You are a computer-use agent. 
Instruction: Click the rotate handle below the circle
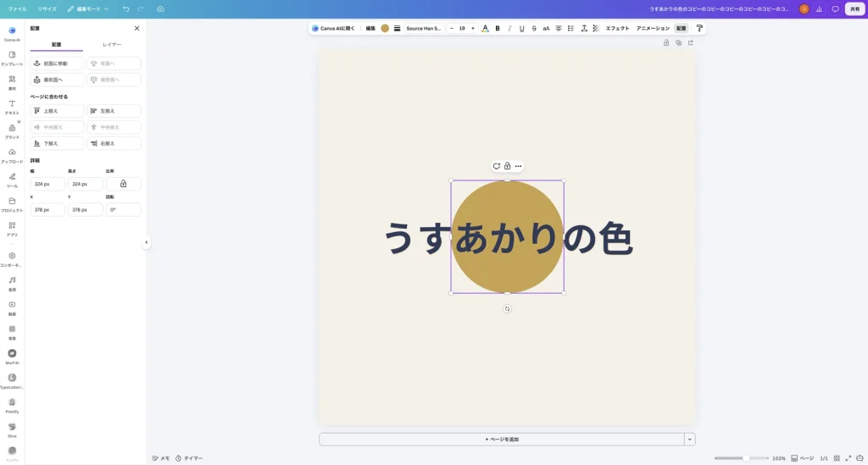point(507,309)
